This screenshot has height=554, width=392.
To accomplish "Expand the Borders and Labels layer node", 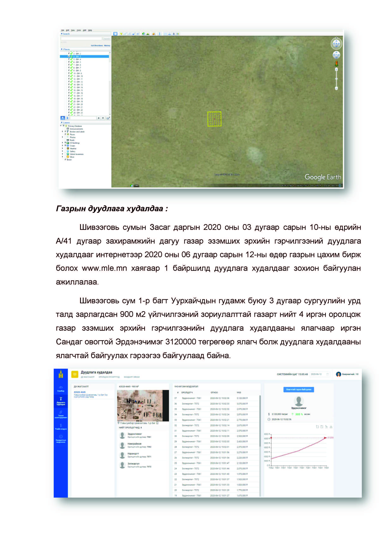I will [x=63, y=131].
